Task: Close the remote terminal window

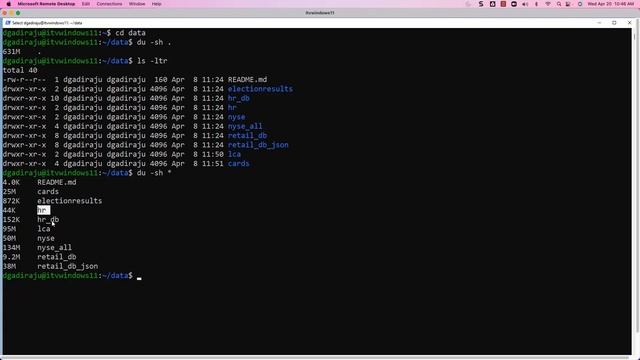Action: click(x=629, y=23)
